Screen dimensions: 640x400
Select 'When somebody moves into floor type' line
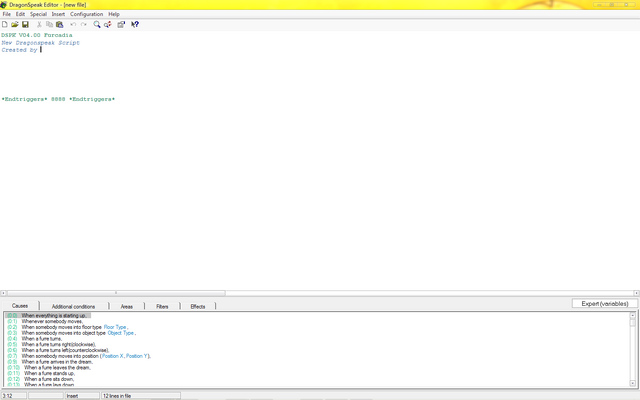(68, 327)
